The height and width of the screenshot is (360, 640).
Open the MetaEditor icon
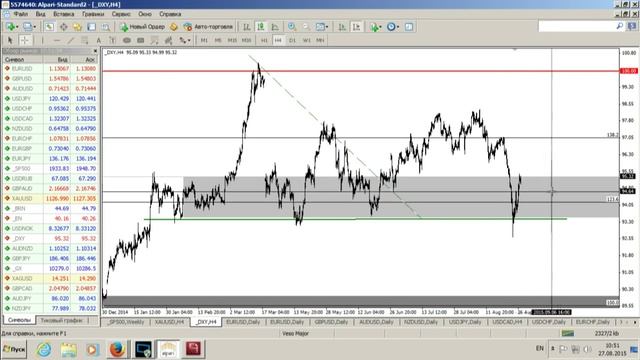pos(174,27)
